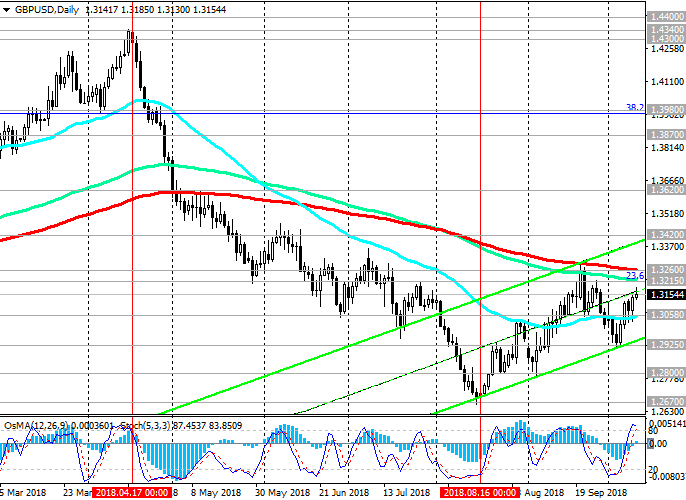Image resolution: width=686 pixels, height=500 pixels.
Task: Select the GBPUSD,Daily chart title
Action: click(46, 10)
